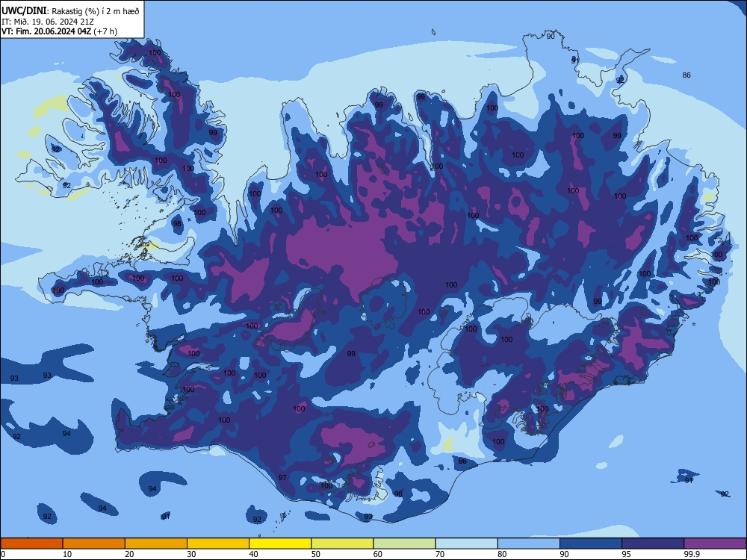747x560 pixels.
Task: Click the '50' legend scale label
Action: (316, 554)
